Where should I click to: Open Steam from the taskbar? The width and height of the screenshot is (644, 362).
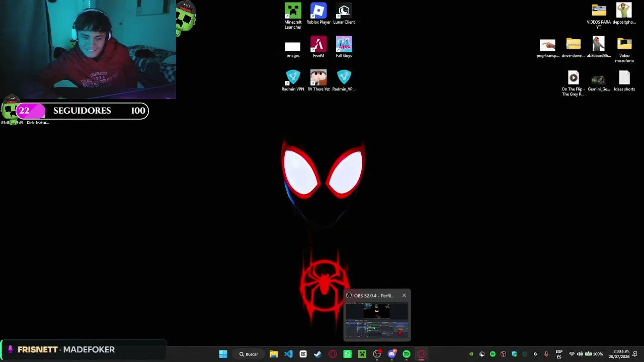click(x=317, y=354)
